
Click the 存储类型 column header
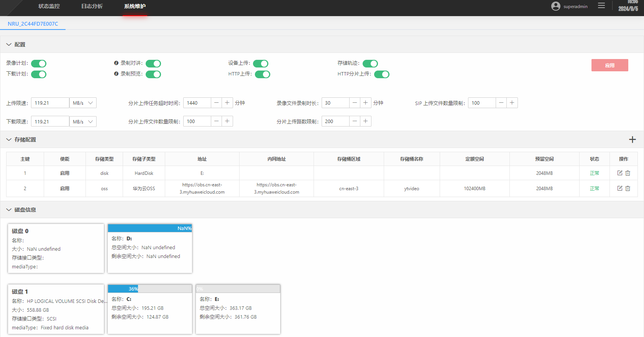[x=104, y=159]
